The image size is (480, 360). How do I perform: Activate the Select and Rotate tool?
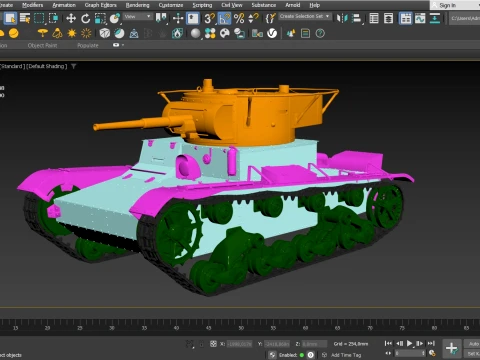click(x=85, y=18)
